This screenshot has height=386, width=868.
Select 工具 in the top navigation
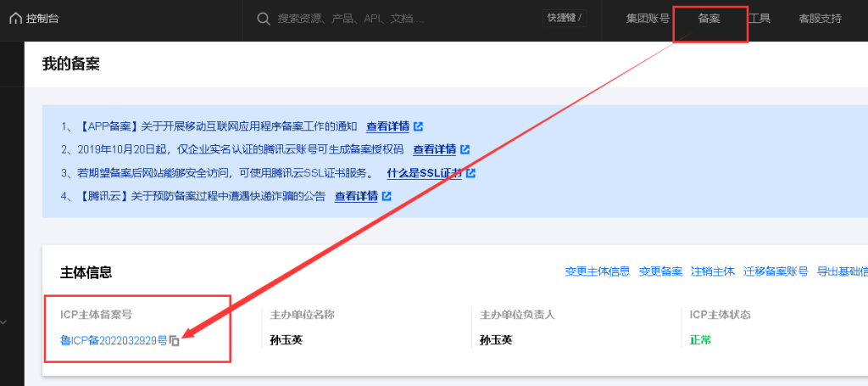[x=759, y=19]
